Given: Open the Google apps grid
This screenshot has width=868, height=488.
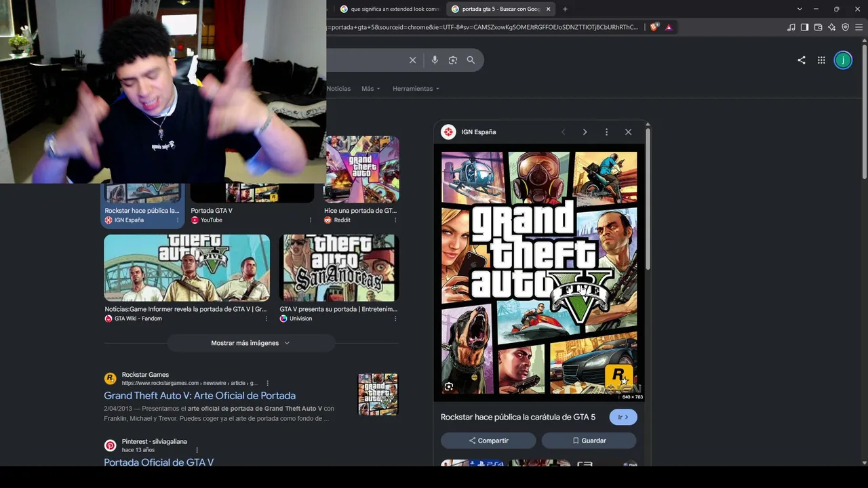Looking at the screenshot, I should click(x=821, y=60).
